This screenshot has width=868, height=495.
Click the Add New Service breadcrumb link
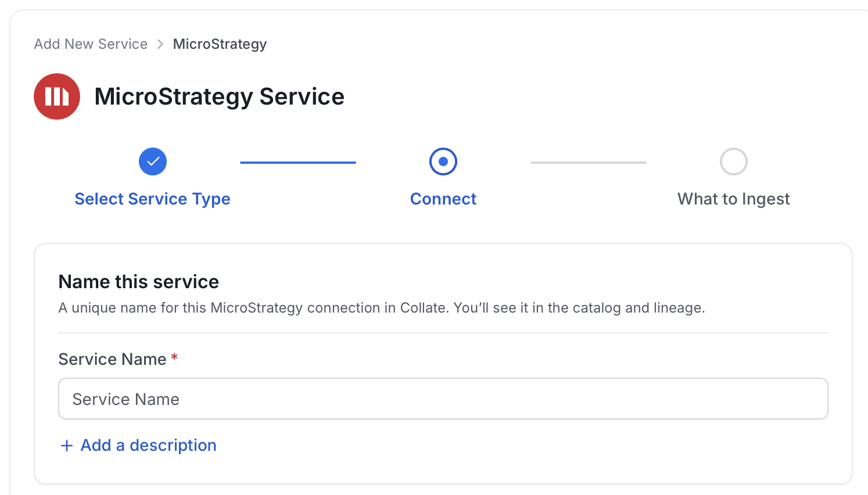pos(91,44)
